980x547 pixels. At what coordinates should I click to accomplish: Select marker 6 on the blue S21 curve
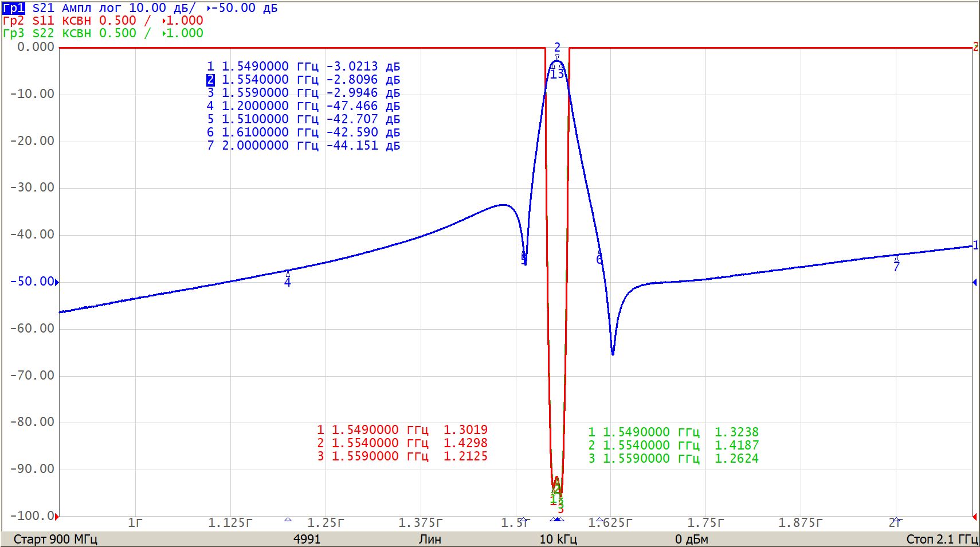click(599, 253)
